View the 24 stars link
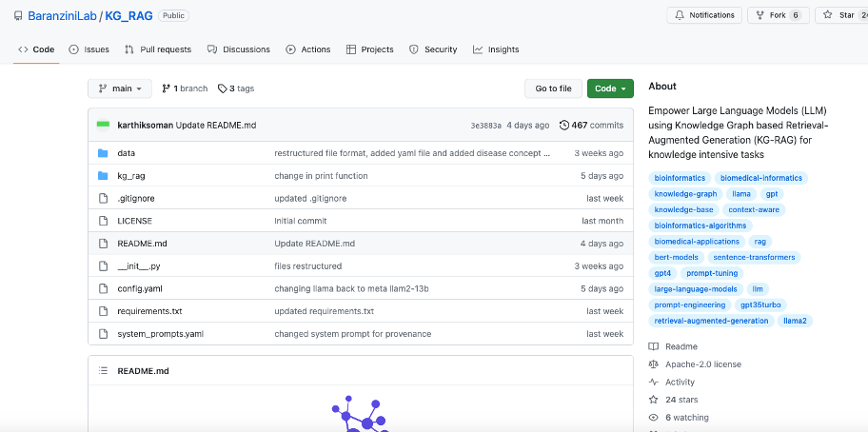 click(674, 400)
